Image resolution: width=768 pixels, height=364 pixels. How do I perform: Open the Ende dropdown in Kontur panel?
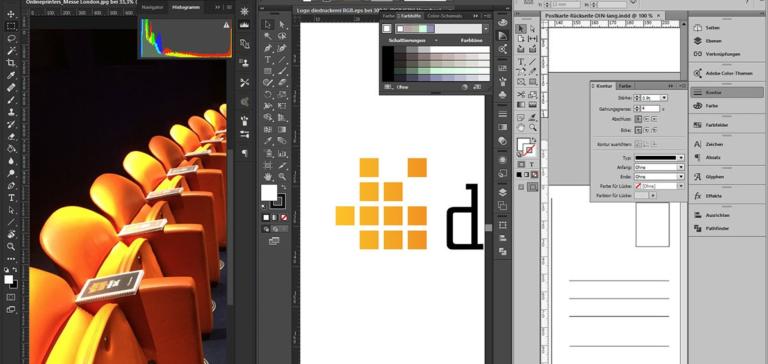pos(681,176)
